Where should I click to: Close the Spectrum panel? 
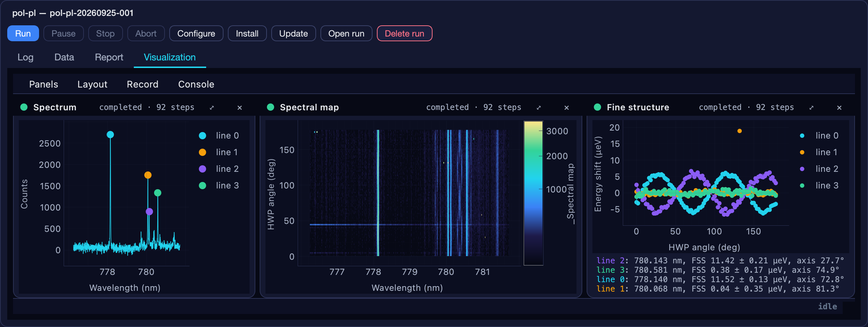point(239,107)
